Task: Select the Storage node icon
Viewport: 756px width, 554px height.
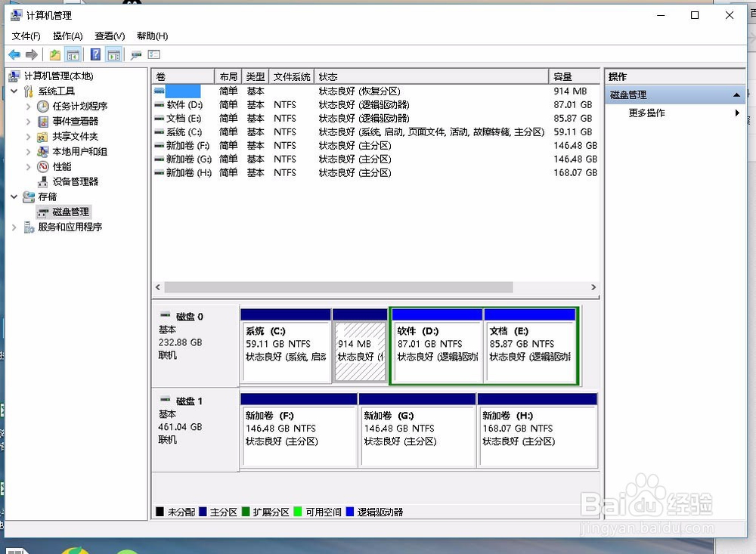Action: [29, 197]
